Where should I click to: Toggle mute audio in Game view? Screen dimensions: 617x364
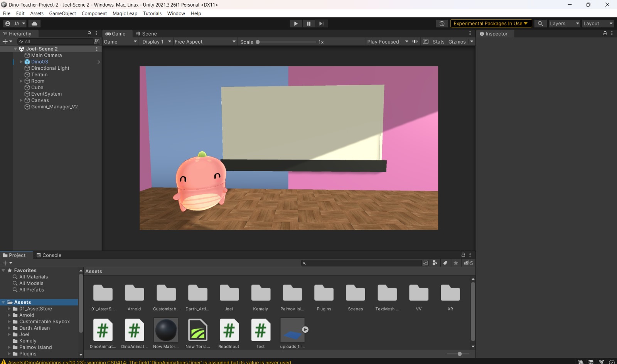[x=415, y=42]
